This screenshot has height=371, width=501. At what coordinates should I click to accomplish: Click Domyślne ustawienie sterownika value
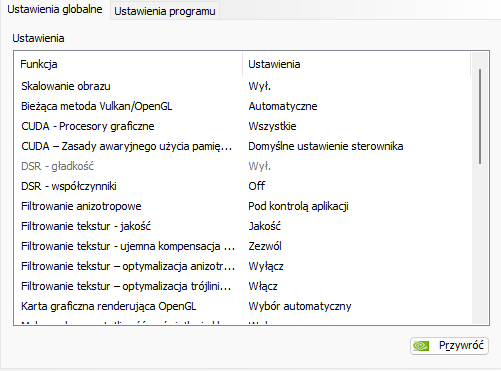pyautogui.click(x=326, y=146)
